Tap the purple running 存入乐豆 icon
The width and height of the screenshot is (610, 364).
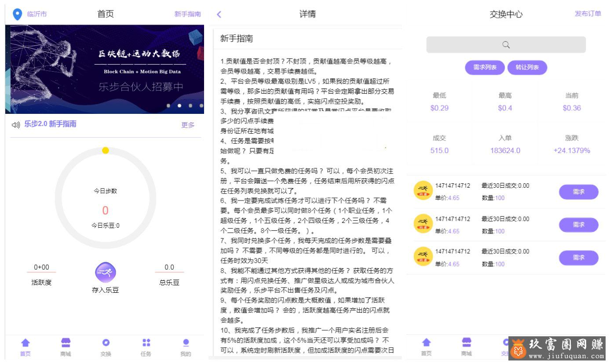[106, 273]
